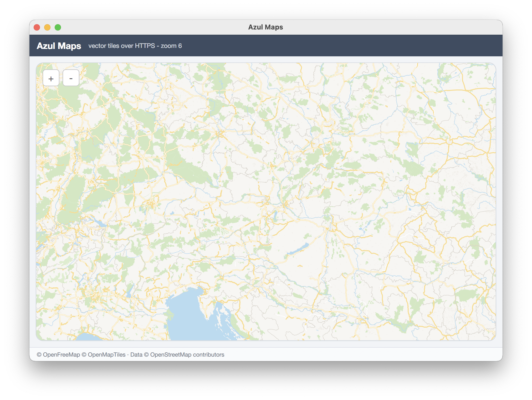
Task: Click the window title 'Azul Maps' in the title bar
Action: (266, 27)
